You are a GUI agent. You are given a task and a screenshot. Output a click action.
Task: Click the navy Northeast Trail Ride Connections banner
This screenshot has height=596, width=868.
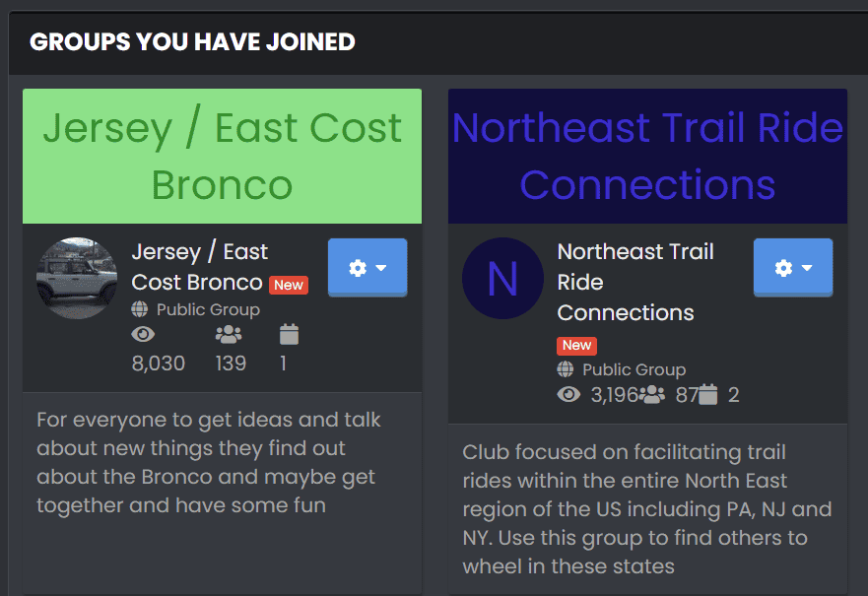pyautogui.click(x=647, y=156)
